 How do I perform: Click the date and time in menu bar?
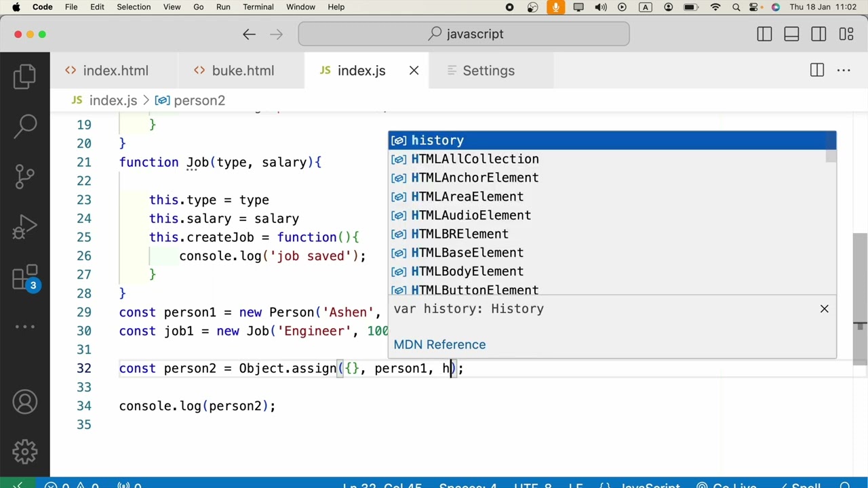(824, 7)
